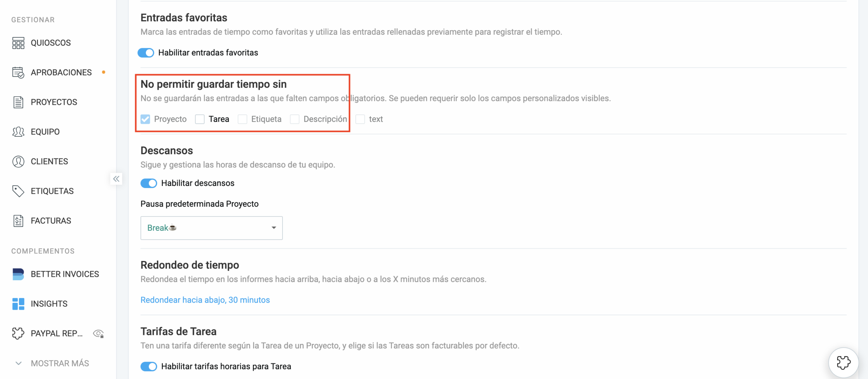Click the Proyectos document icon
This screenshot has height=379, width=868.
18,102
